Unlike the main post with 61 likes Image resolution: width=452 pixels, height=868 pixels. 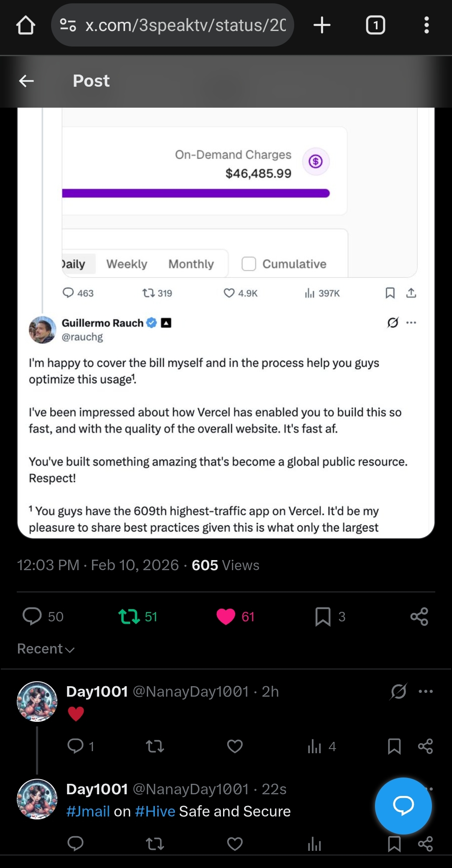click(x=226, y=616)
